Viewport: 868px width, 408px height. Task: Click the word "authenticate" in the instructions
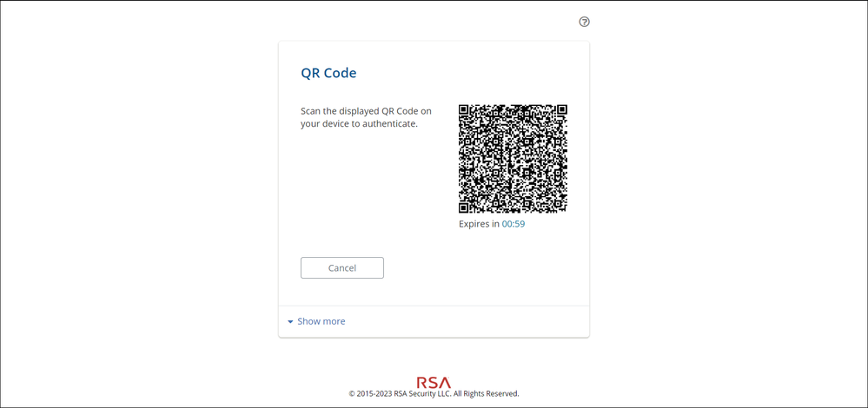[388, 124]
